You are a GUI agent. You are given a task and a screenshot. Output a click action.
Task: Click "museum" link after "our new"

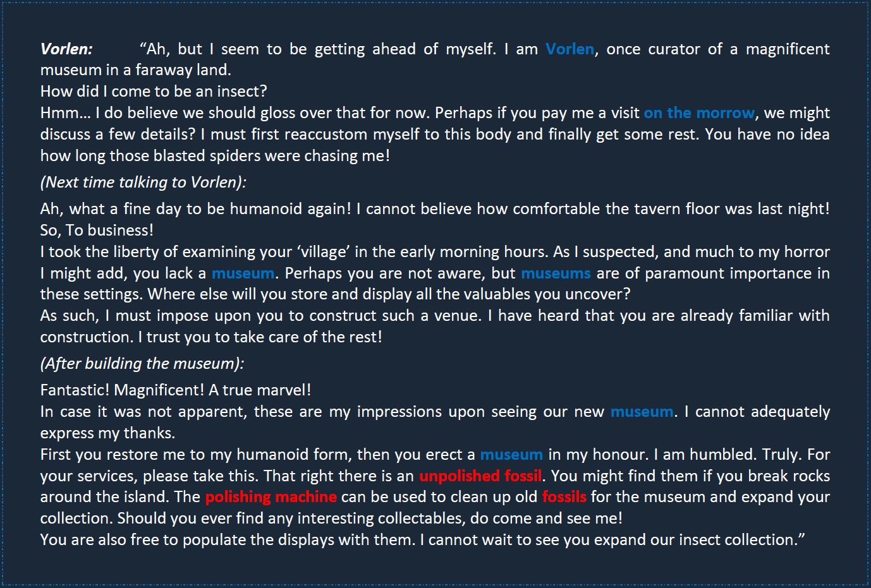click(642, 412)
